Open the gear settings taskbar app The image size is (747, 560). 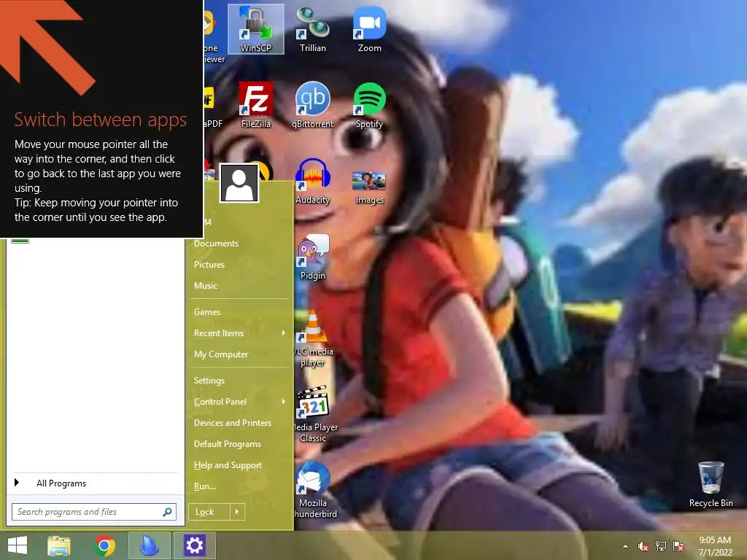click(x=194, y=545)
